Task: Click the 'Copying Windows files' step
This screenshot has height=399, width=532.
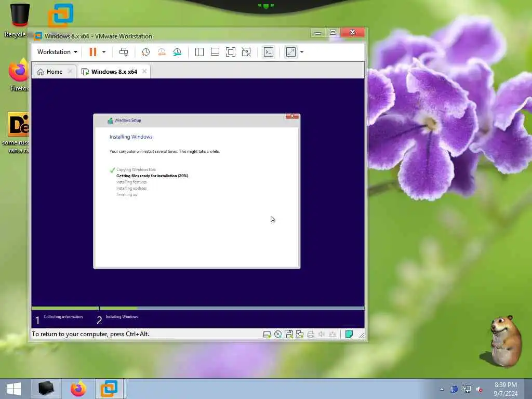Action: coord(136,170)
